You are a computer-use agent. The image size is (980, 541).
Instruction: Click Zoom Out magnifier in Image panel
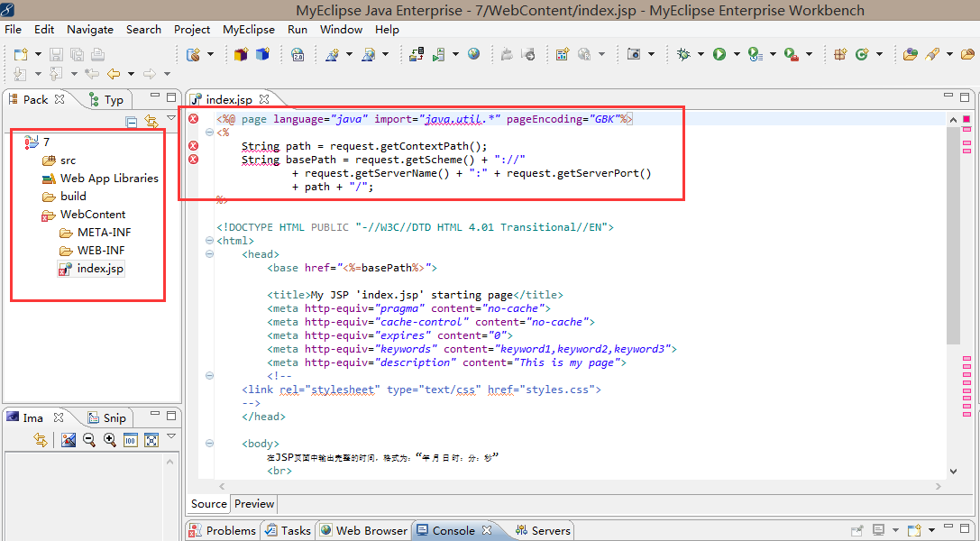(x=88, y=440)
